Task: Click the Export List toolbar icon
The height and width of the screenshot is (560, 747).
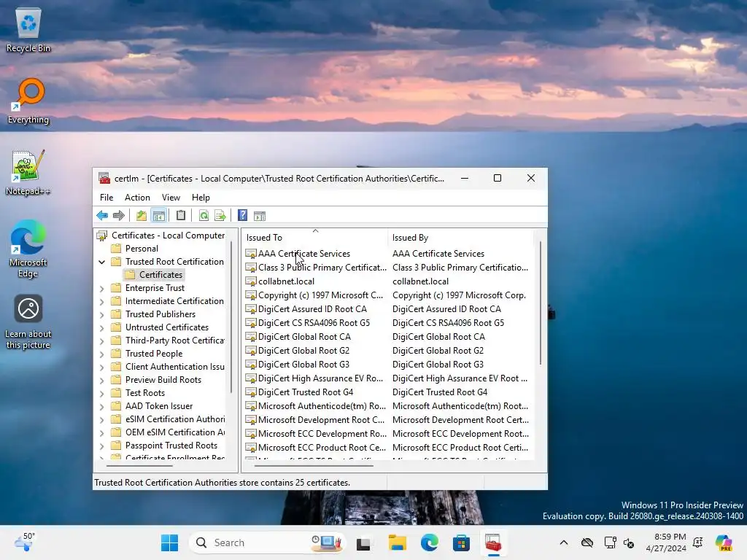Action: point(220,216)
